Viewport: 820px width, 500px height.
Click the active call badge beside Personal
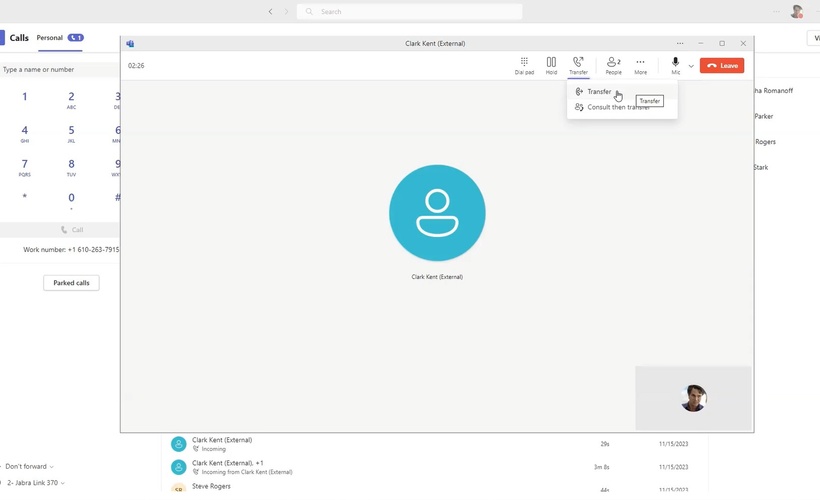(x=76, y=38)
